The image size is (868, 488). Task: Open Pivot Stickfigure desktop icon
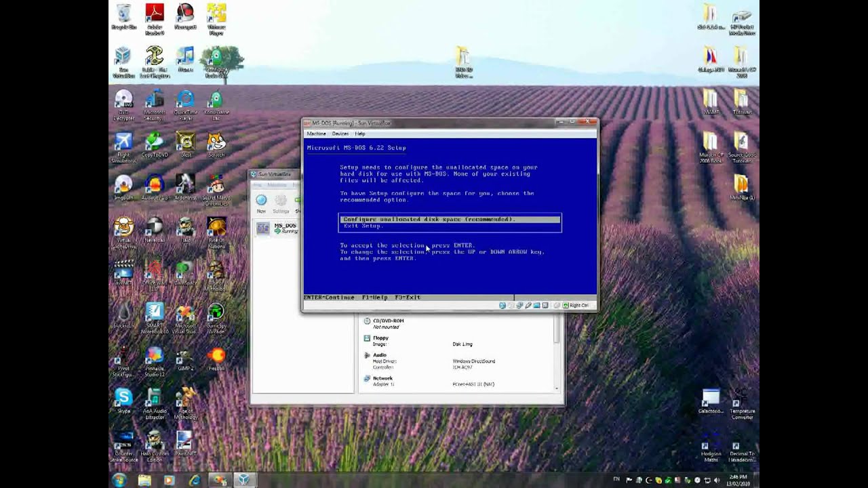(x=123, y=361)
